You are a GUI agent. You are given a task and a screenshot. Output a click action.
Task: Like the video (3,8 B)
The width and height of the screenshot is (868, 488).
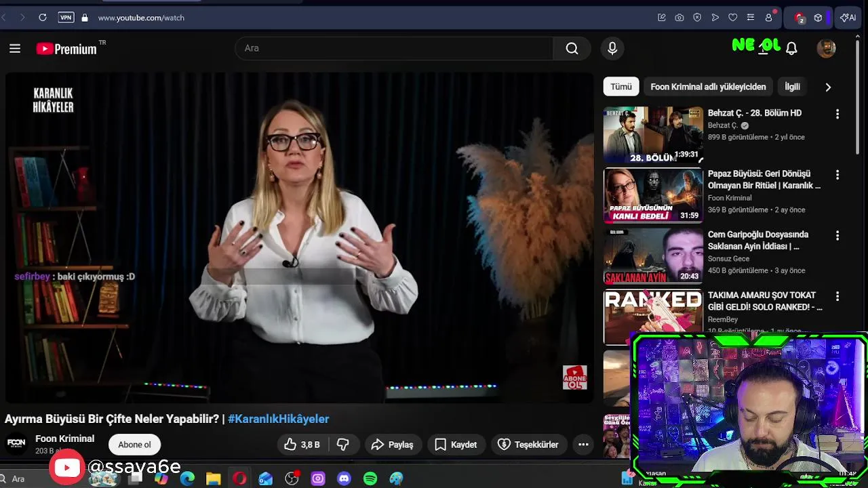tap(302, 445)
